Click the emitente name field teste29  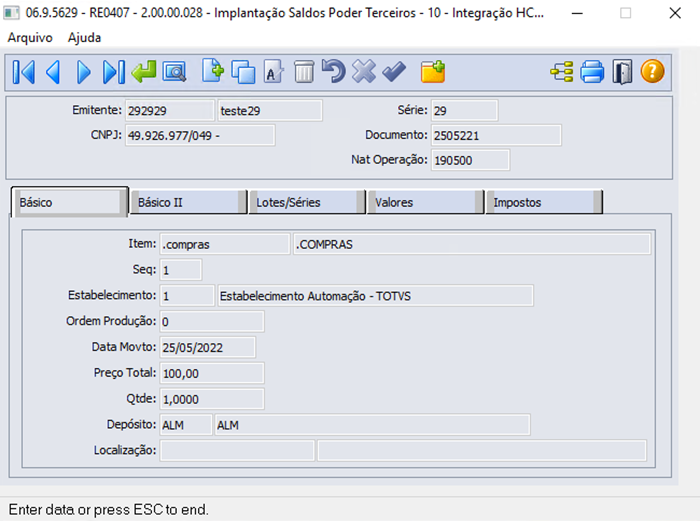point(270,111)
